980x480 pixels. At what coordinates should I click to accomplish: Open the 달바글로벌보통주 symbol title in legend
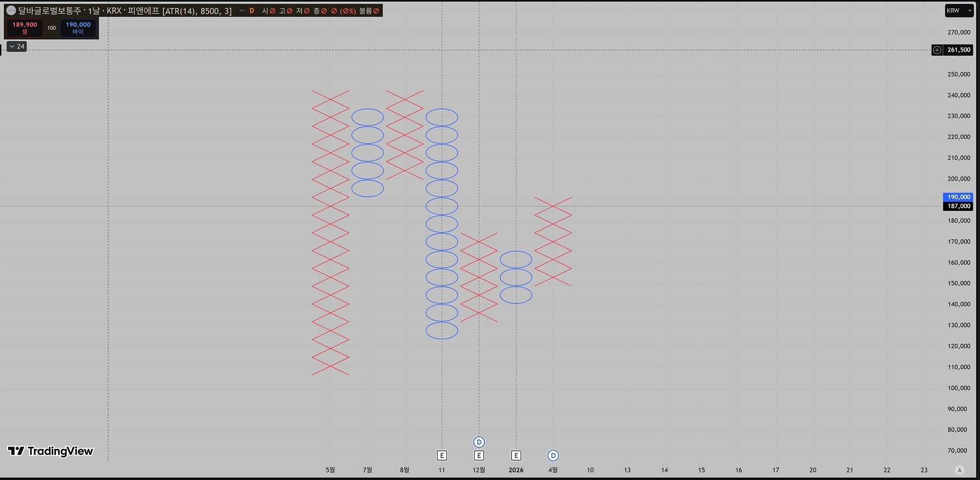[x=50, y=11]
